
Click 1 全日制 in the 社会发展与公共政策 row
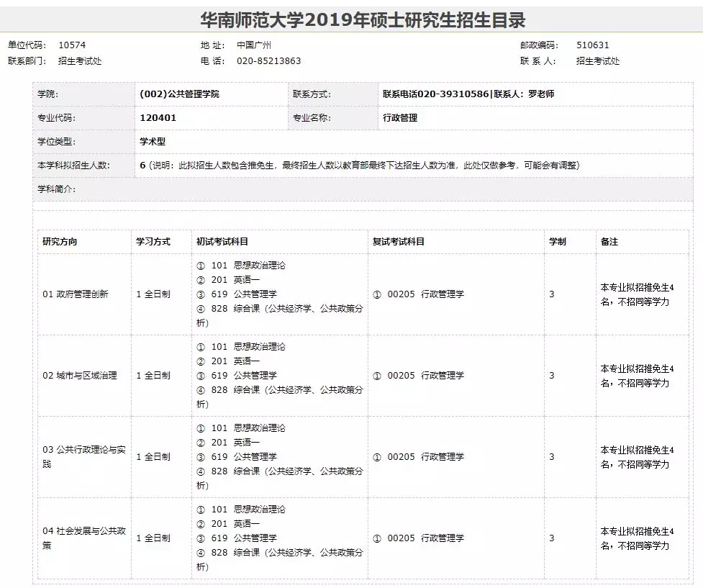tap(153, 538)
